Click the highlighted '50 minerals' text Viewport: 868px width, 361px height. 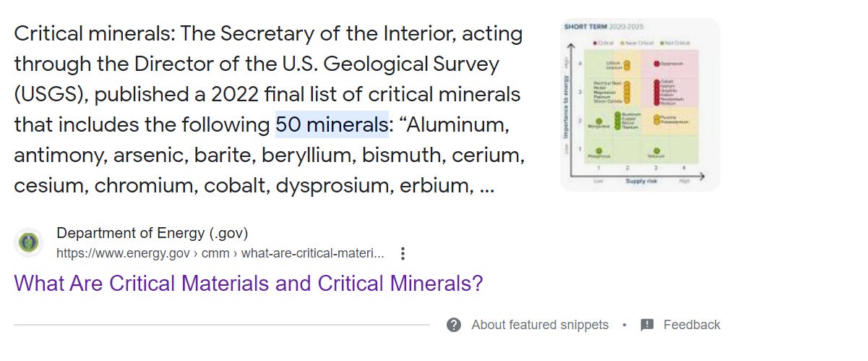[332, 124]
